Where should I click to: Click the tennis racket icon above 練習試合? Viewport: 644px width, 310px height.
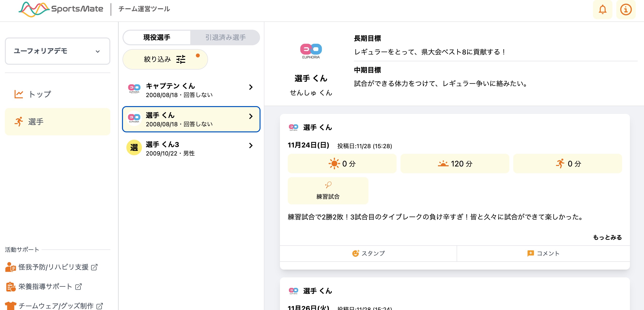[x=328, y=185]
